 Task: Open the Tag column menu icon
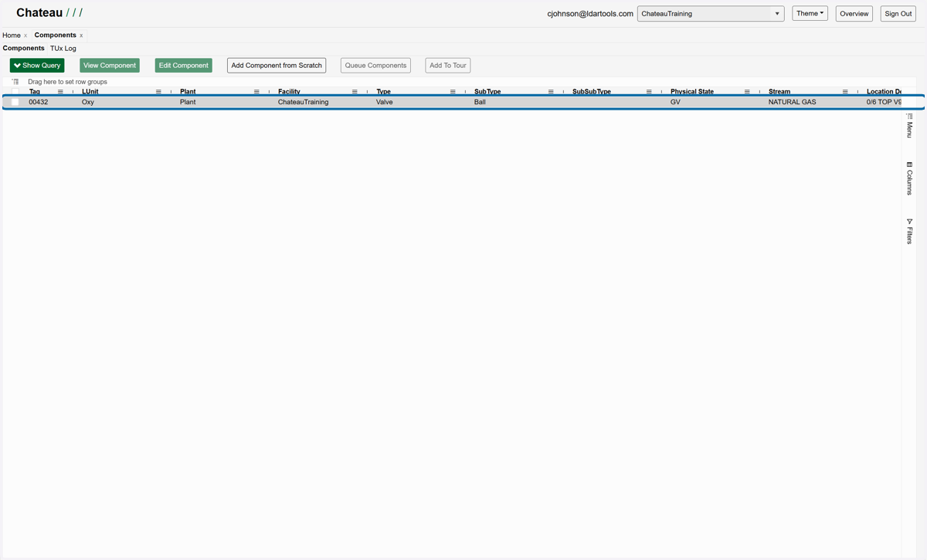(x=60, y=92)
